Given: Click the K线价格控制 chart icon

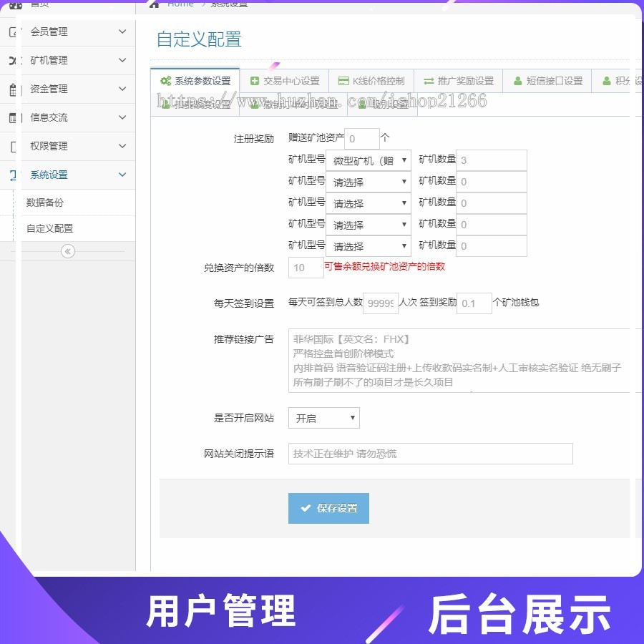Looking at the screenshot, I should click(343, 81).
